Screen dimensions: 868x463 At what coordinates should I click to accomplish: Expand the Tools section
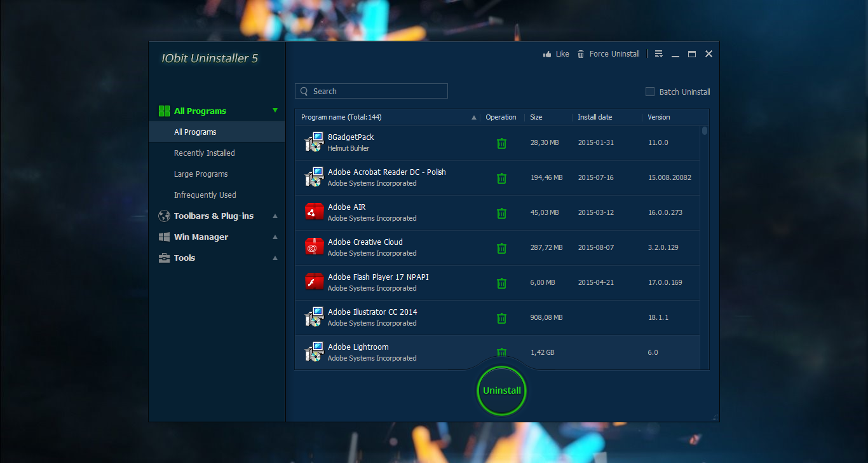tap(275, 258)
